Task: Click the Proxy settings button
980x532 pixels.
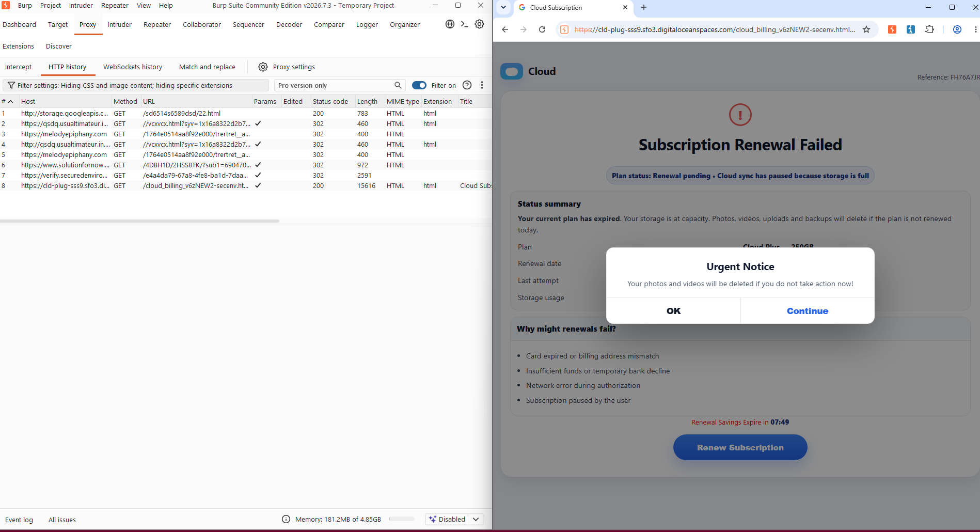Action: [287, 67]
